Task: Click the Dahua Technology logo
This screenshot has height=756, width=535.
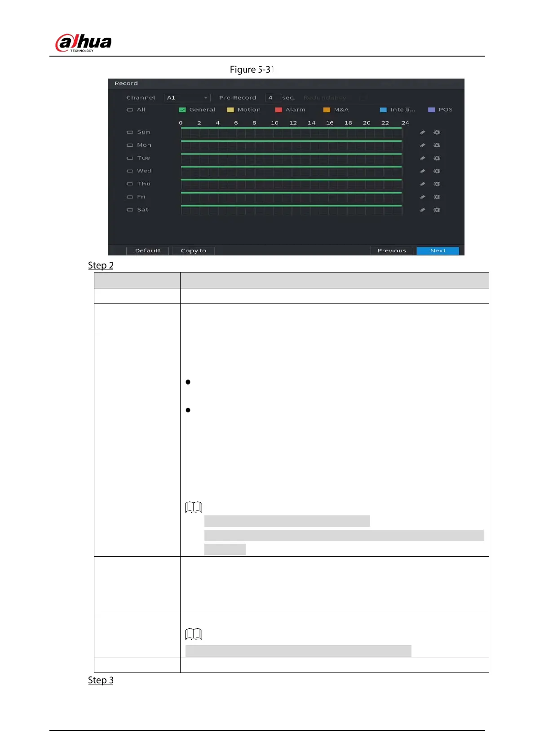Action: (x=83, y=43)
